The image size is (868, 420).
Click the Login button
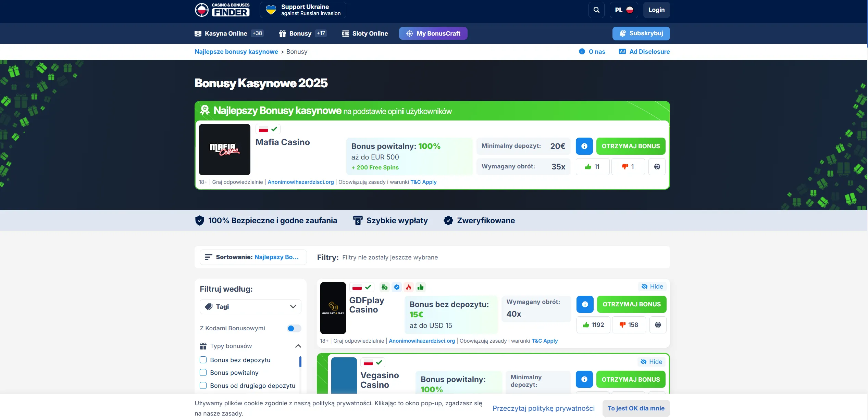656,10
